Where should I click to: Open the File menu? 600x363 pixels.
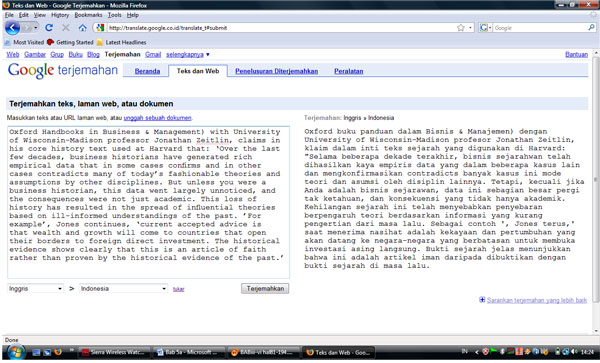pyautogui.click(x=9, y=15)
